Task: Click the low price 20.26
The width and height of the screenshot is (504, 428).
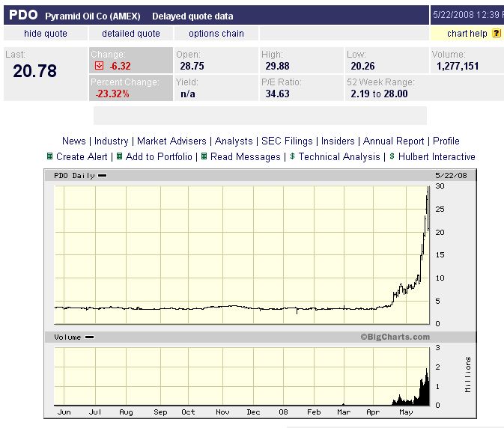Action: tap(362, 66)
